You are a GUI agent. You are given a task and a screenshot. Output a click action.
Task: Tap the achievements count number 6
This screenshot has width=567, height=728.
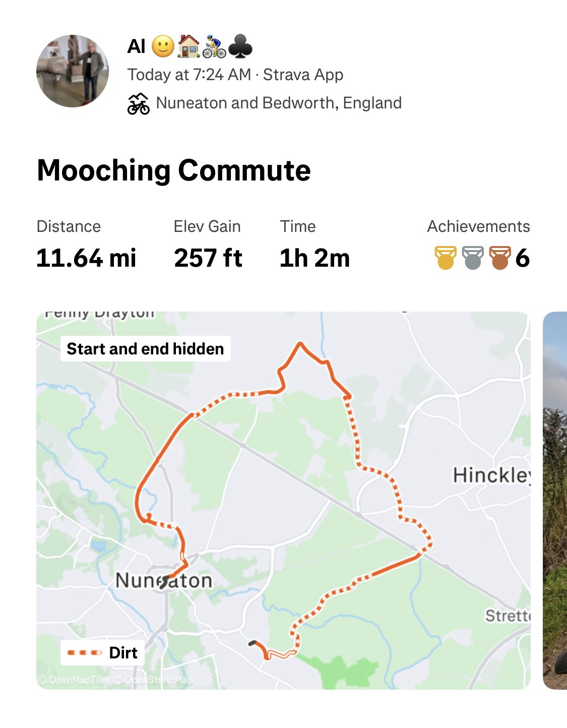point(523,258)
